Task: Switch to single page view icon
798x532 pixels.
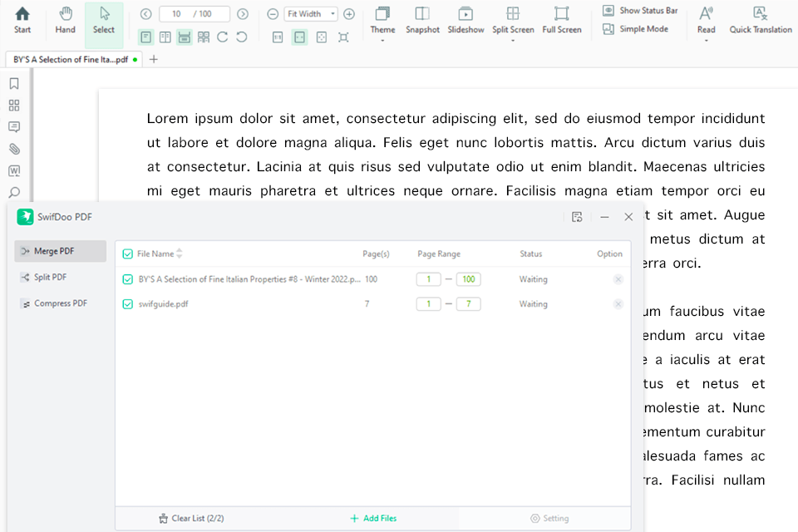Action: (146, 37)
